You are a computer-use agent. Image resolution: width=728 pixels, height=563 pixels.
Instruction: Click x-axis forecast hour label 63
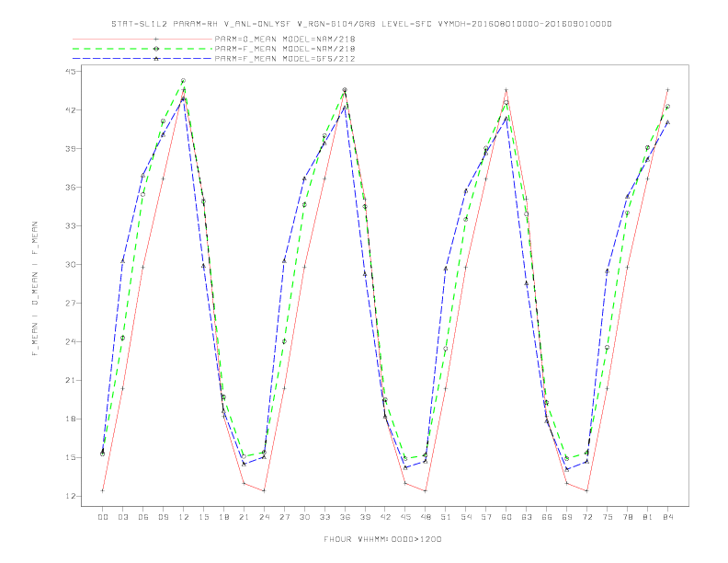[527, 517]
